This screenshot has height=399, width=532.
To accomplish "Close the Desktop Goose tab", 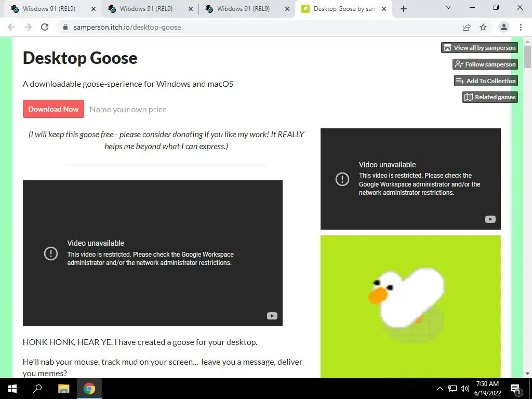I will click(x=384, y=9).
